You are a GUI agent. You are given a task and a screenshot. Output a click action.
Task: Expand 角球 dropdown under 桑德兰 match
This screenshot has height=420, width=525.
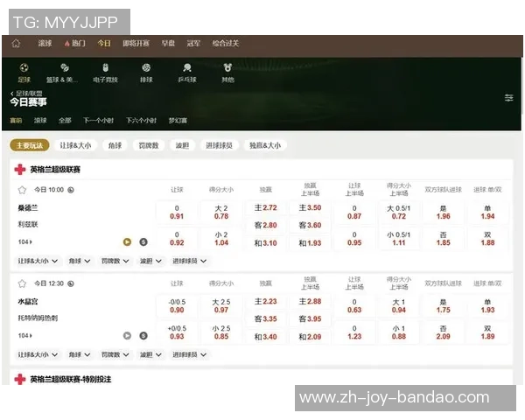tap(80, 261)
